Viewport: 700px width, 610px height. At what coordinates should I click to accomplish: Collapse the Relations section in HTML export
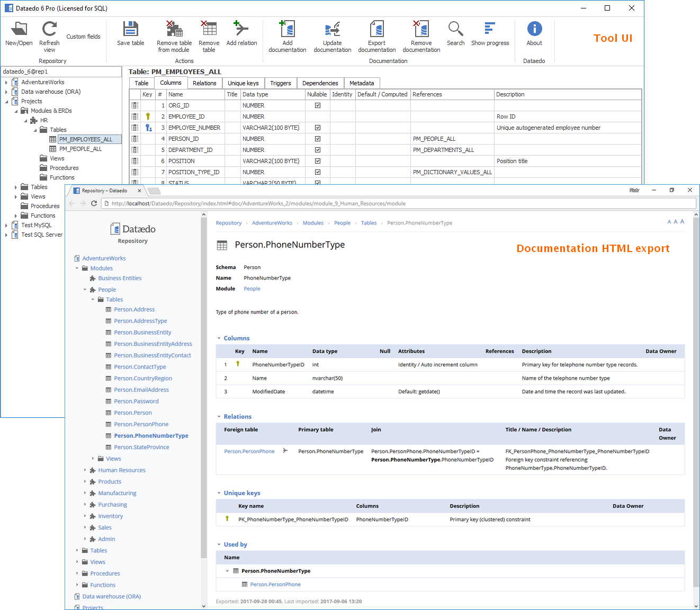(219, 417)
